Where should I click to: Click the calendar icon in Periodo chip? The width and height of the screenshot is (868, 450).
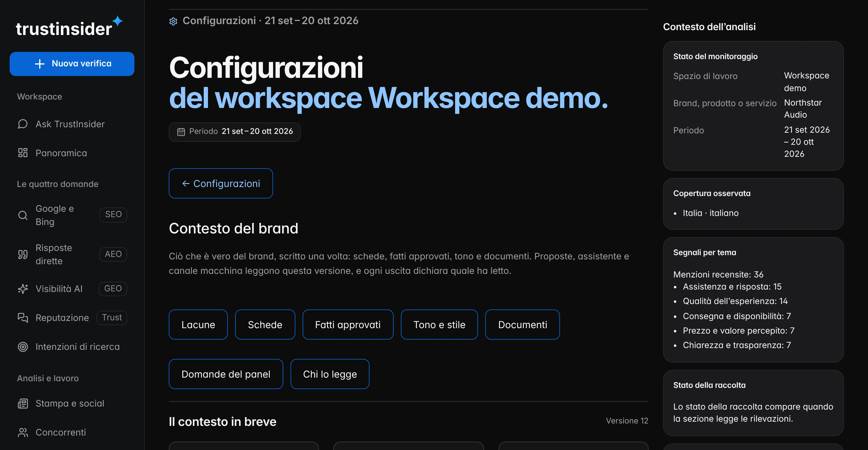tap(181, 132)
